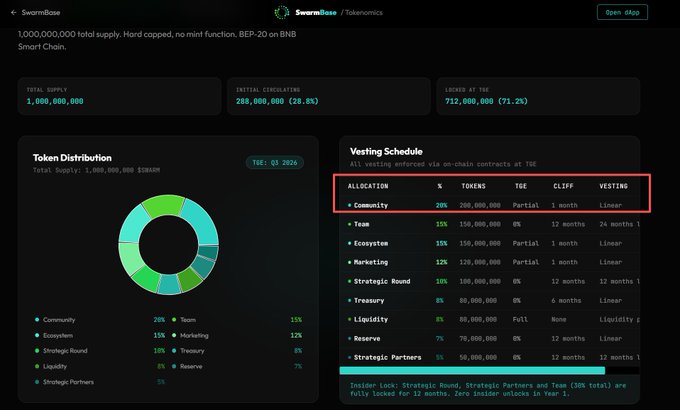This screenshot has height=410, width=680.
Task: Go back using the SwarmBase arrow link
Action: (36, 13)
